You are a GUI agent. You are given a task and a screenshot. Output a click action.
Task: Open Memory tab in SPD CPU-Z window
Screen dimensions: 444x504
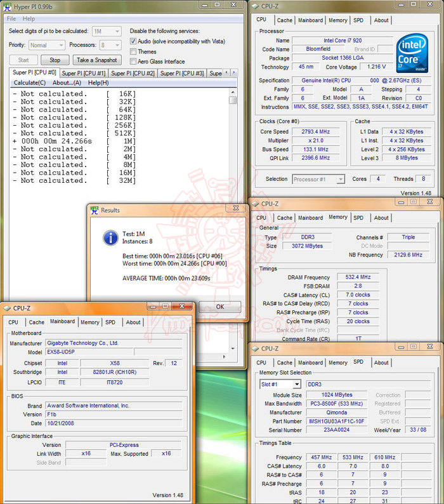(338, 363)
